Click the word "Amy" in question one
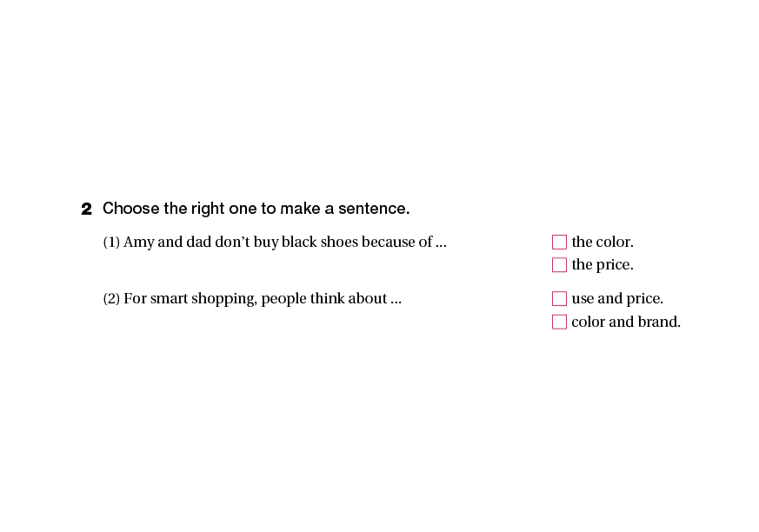 [x=138, y=243]
